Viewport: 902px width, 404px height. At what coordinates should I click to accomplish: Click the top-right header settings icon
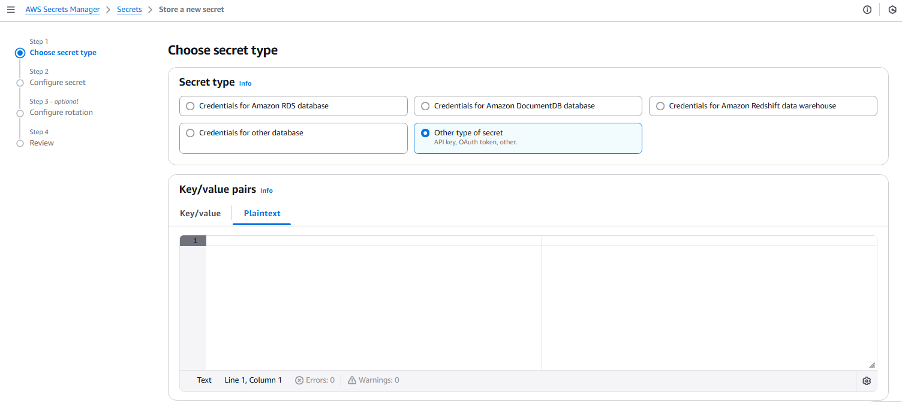coord(892,9)
